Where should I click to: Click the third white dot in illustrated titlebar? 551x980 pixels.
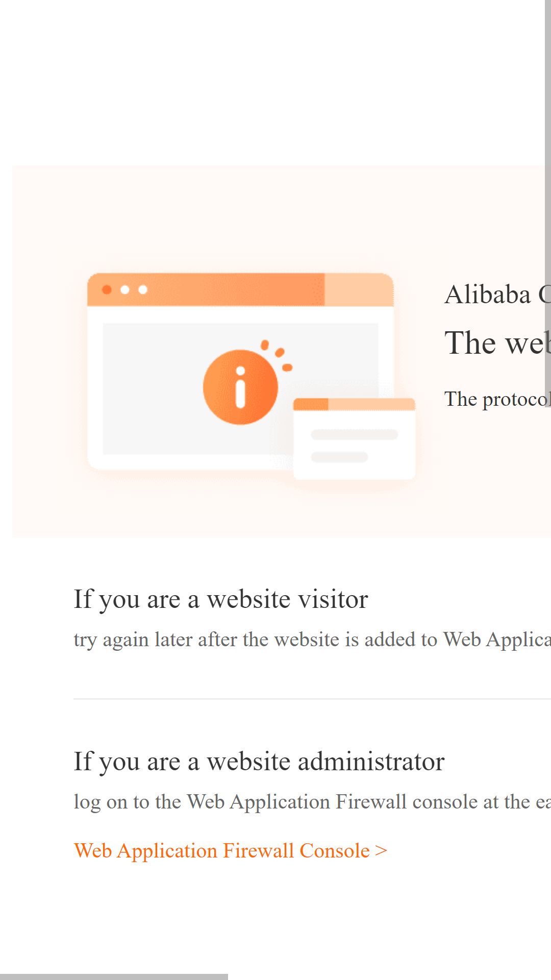tap(143, 290)
